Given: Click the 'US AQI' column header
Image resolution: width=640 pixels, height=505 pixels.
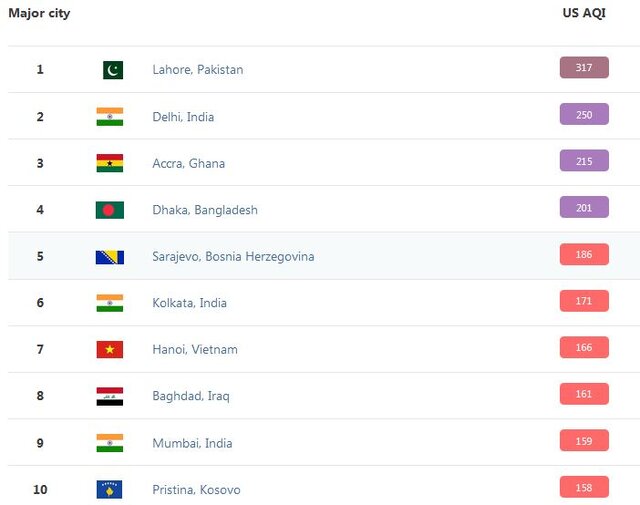Looking at the screenshot, I should tap(584, 13).
